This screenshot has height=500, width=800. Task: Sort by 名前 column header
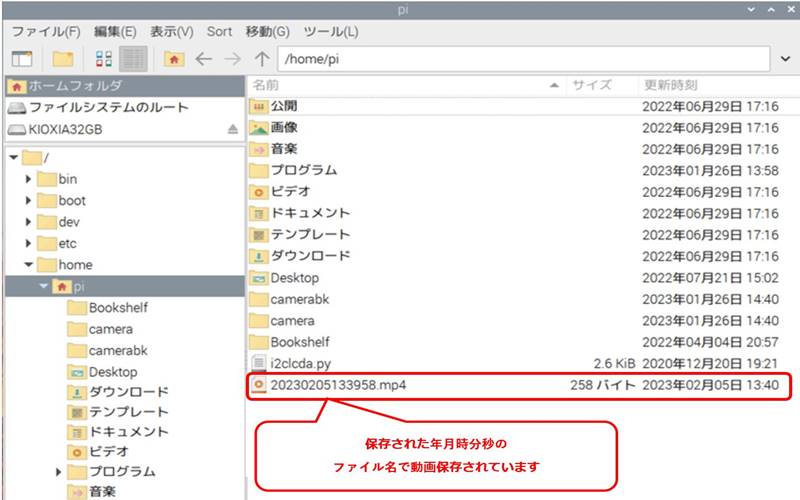tap(407, 85)
